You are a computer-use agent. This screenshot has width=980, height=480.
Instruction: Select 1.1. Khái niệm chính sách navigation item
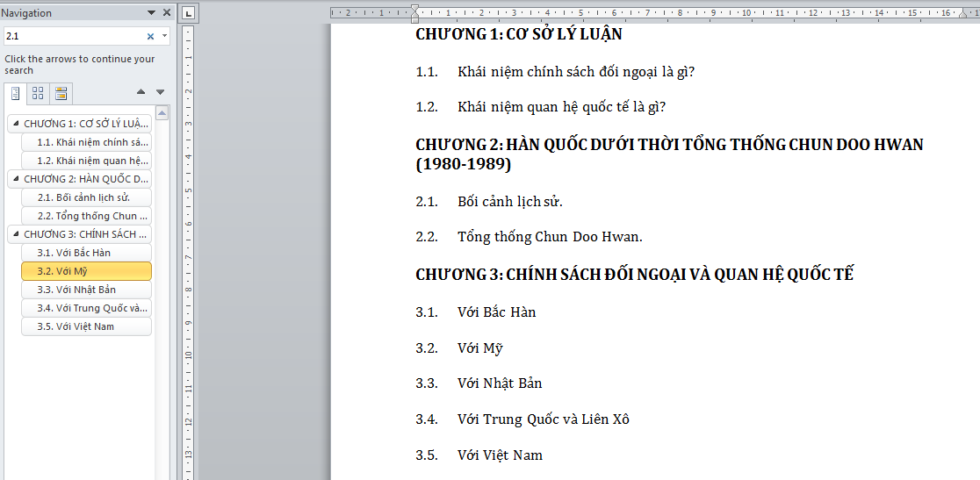(86, 142)
